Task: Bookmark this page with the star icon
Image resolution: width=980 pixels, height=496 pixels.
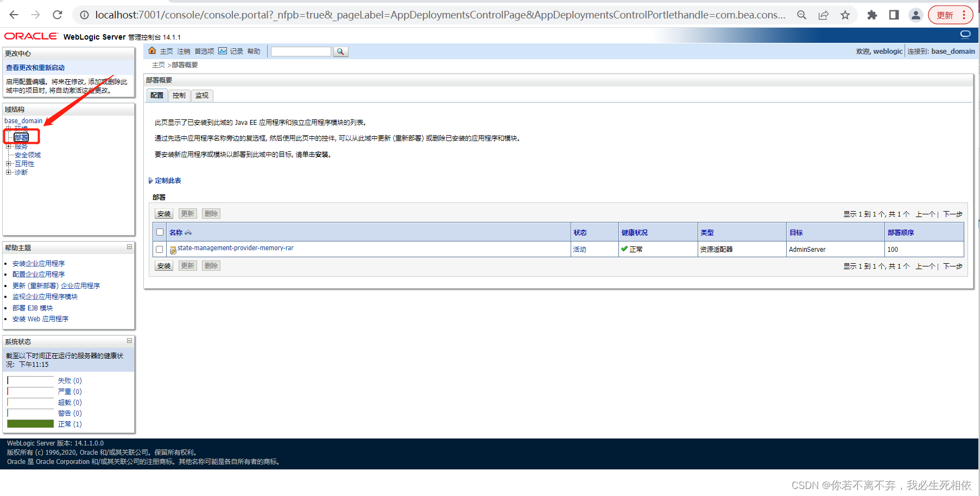Action: (845, 15)
